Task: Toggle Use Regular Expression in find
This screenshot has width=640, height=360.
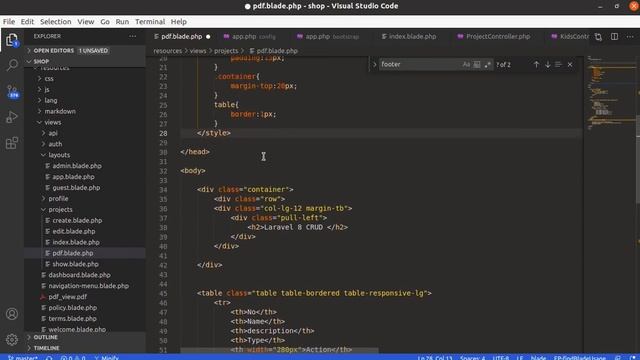Action: (487, 64)
